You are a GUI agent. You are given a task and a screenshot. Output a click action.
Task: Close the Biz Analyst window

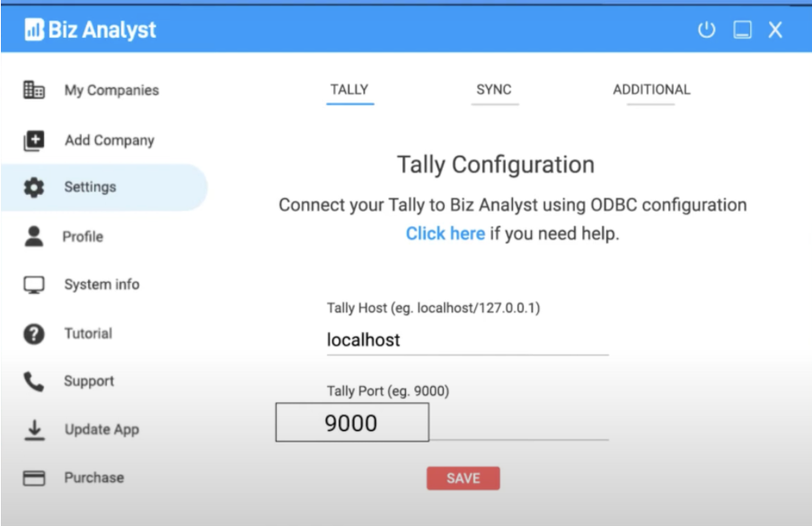click(x=775, y=30)
